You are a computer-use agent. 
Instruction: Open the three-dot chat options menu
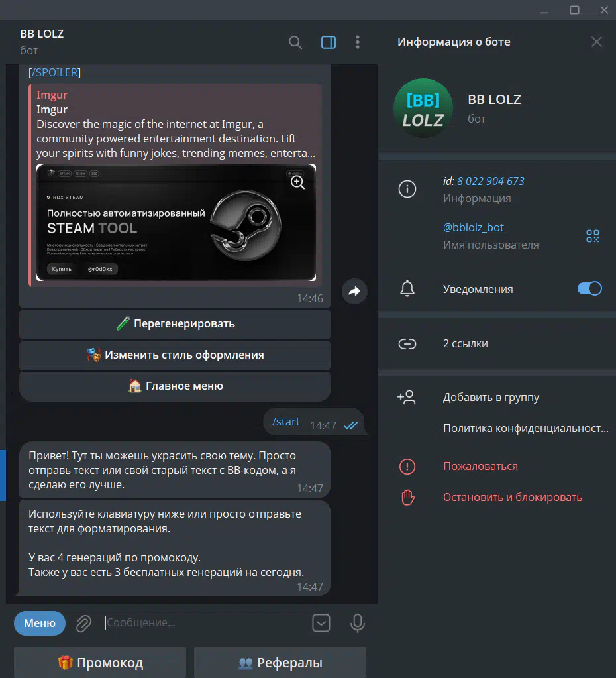point(358,42)
